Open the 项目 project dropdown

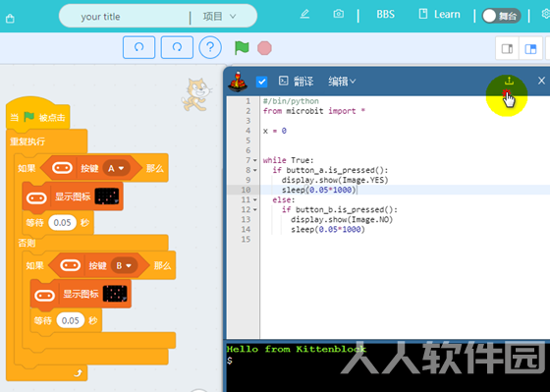click(x=220, y=16)
